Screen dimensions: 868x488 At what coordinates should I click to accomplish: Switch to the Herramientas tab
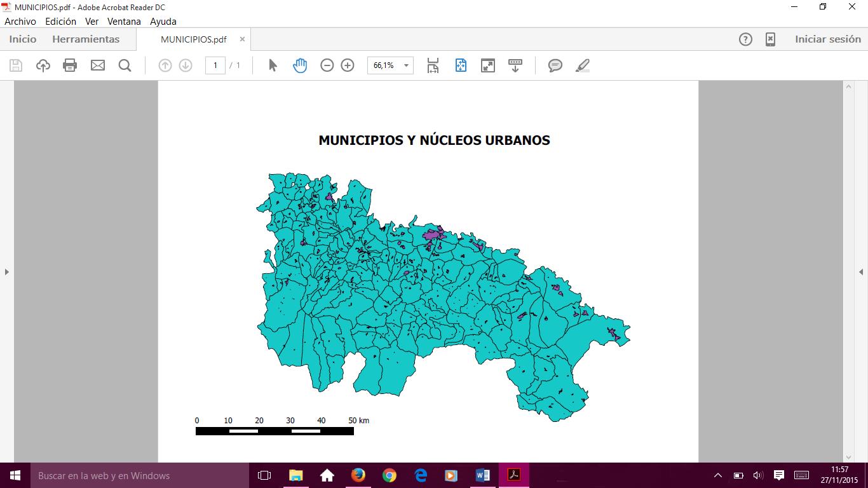[x=86, y=39]
